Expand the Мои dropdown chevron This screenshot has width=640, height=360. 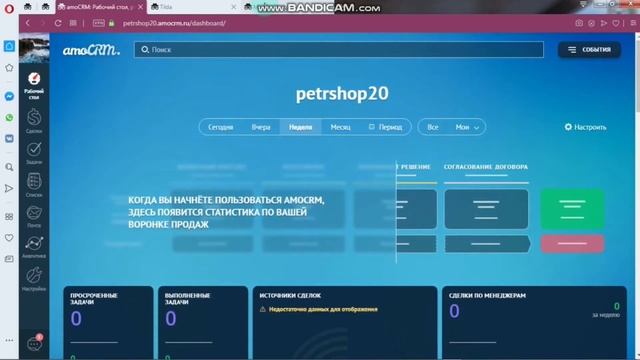[x=476, y=127]
